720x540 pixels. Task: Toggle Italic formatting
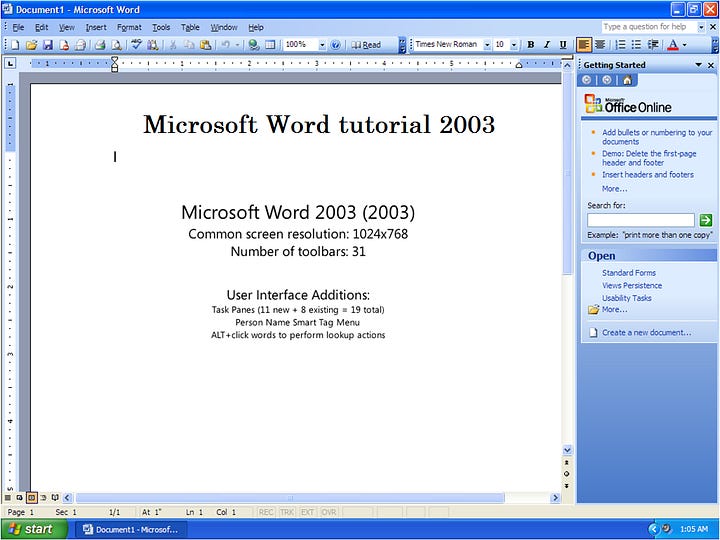547,45
